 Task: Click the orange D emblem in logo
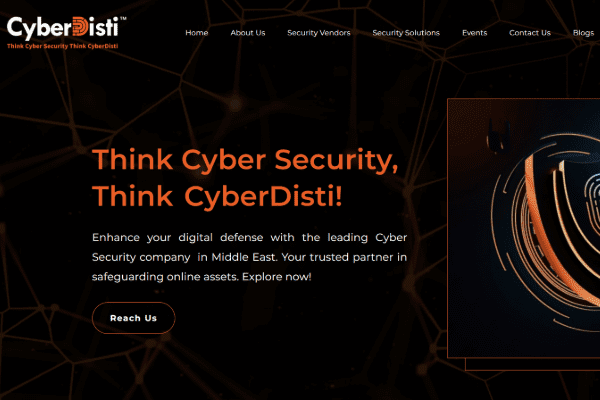click(x=80, y=26)
